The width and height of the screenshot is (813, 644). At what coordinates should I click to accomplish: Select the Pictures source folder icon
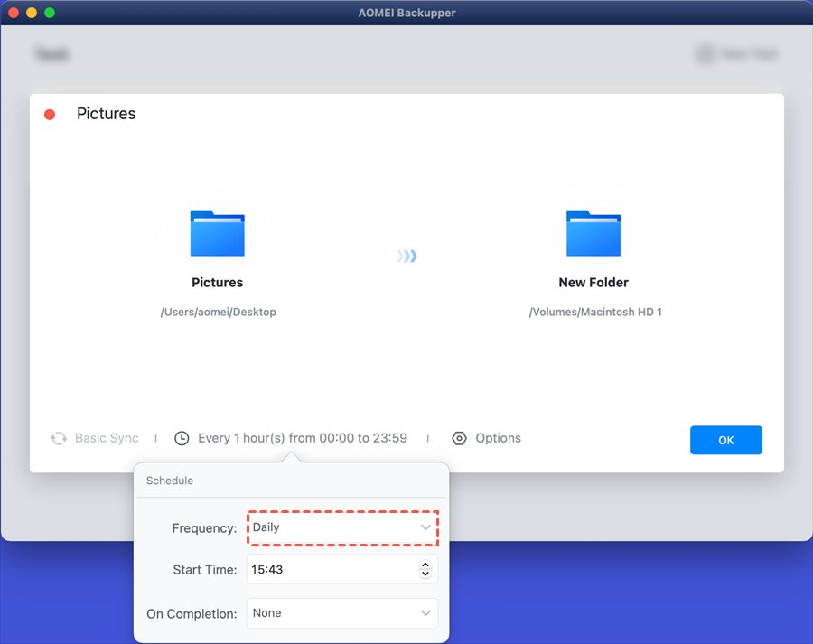(217, 233)
